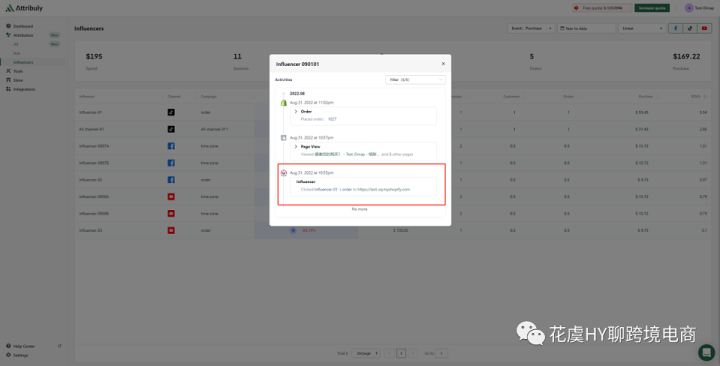Click Facebook icon in Influencer-0907A row

click(171, 146)
